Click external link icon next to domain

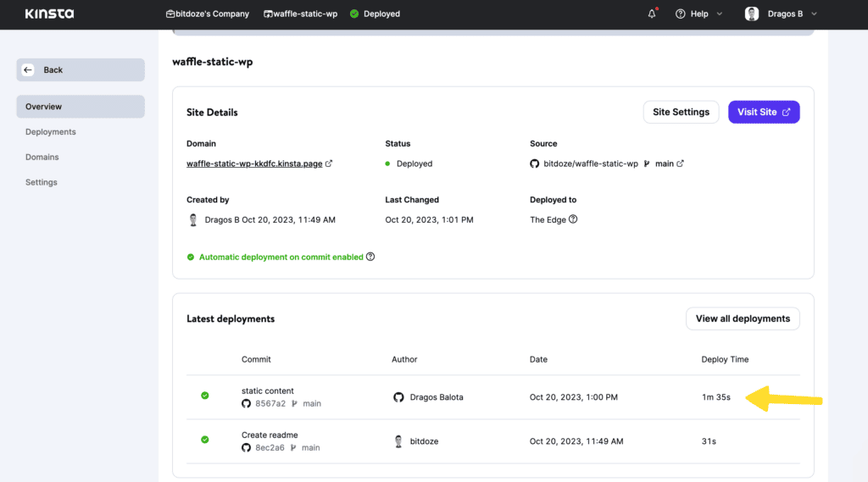(329, 163)
